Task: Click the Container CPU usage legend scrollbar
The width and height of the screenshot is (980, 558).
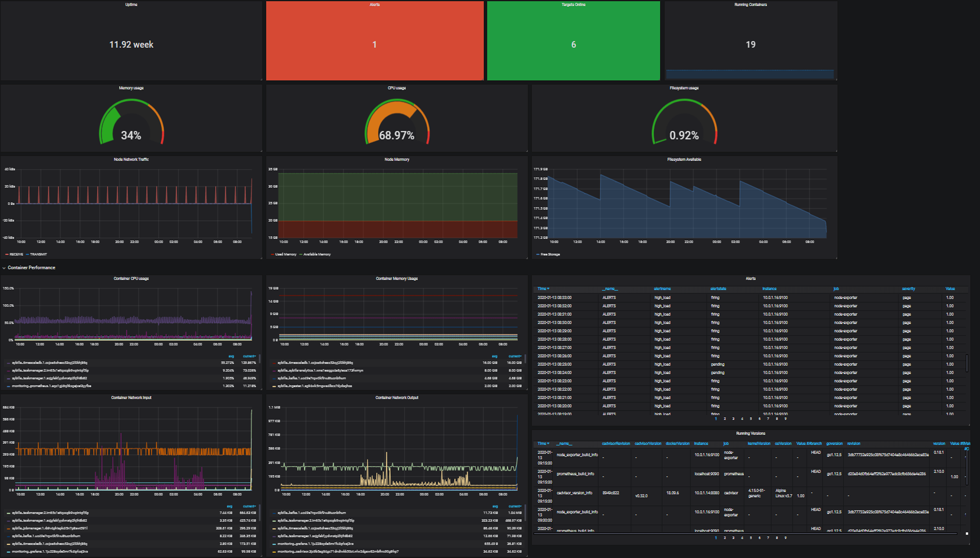Action: (259, 358)
